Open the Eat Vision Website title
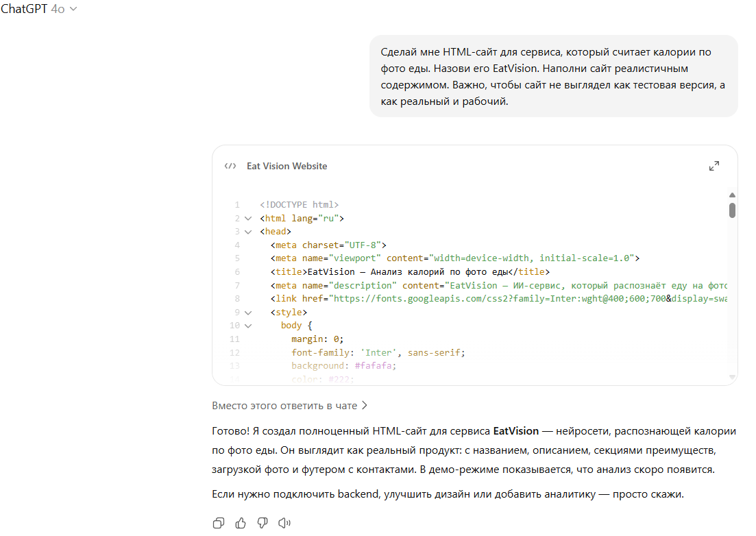The image size is (756, 536). point(287,166)
